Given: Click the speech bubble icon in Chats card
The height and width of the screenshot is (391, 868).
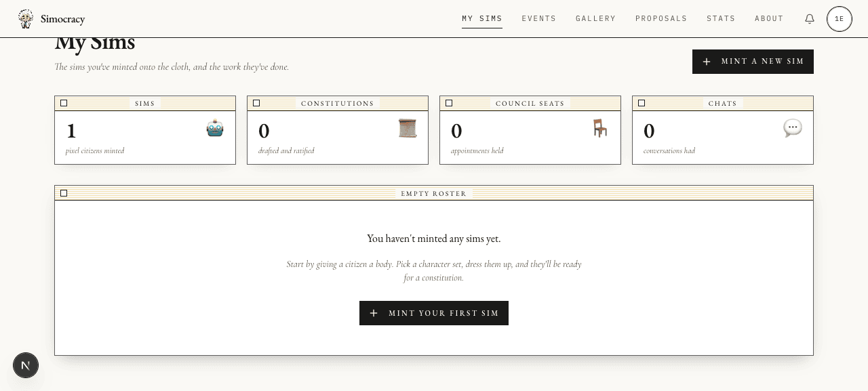Looking at the screenshot, I should (793, 128).
